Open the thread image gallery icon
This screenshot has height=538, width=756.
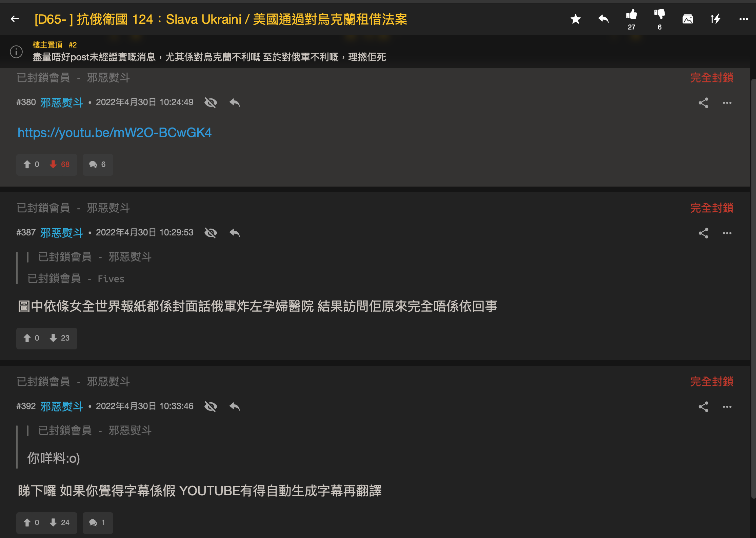point(688,19)
